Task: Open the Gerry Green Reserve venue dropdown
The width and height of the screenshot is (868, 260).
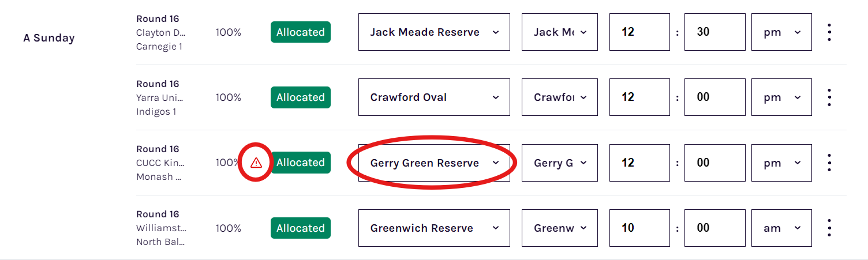Action: pos(434,163)
